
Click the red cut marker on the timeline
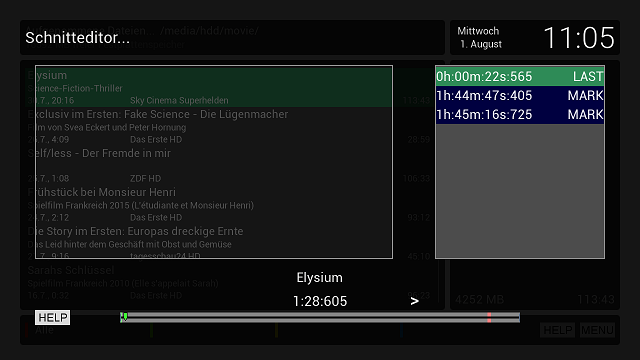tap(489, 318)
